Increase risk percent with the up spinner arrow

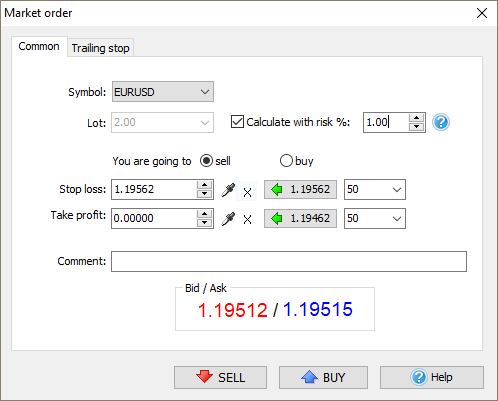point(416,118)
